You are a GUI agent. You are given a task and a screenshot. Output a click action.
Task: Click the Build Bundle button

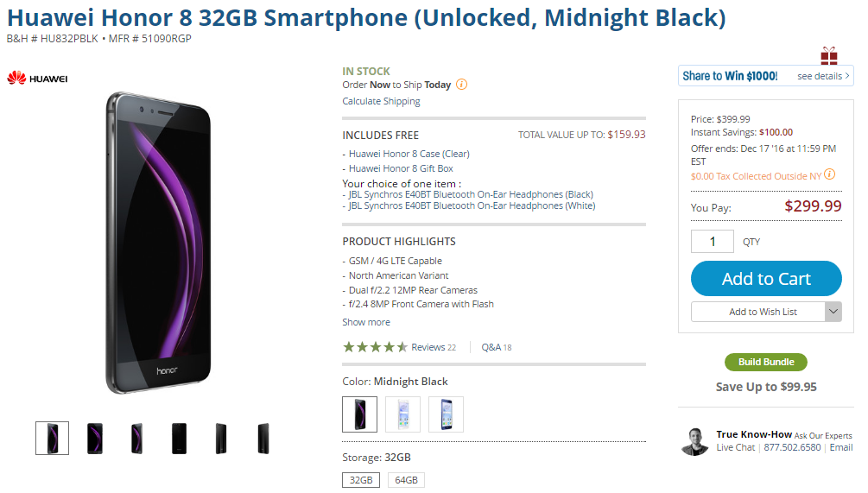pos(766,362)
